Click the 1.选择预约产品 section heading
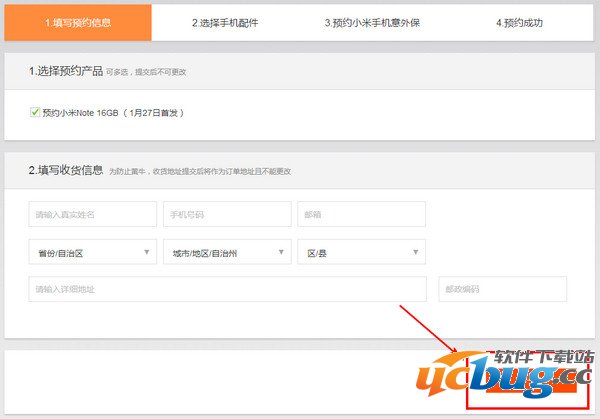This screenshot has width=600, height=419. click(66, 72)
